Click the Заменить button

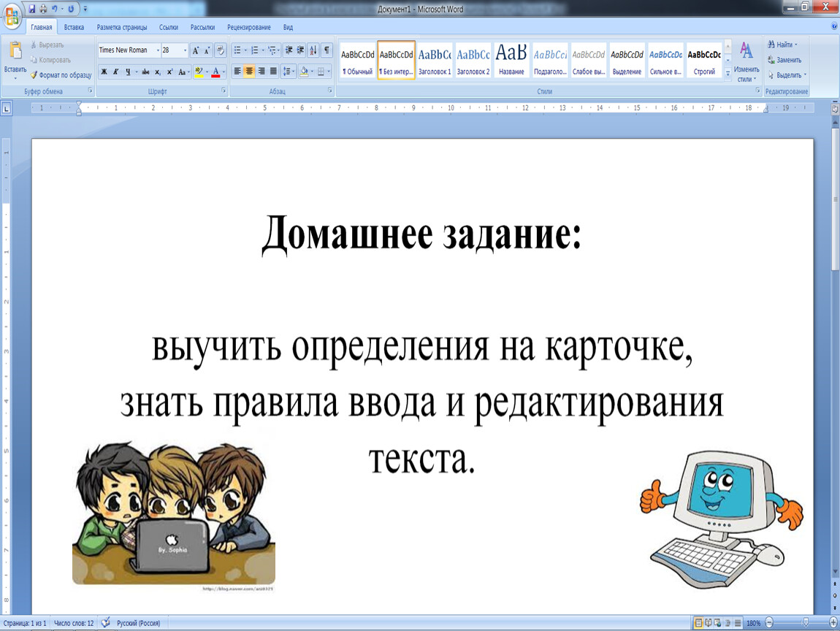pos(784,60)
